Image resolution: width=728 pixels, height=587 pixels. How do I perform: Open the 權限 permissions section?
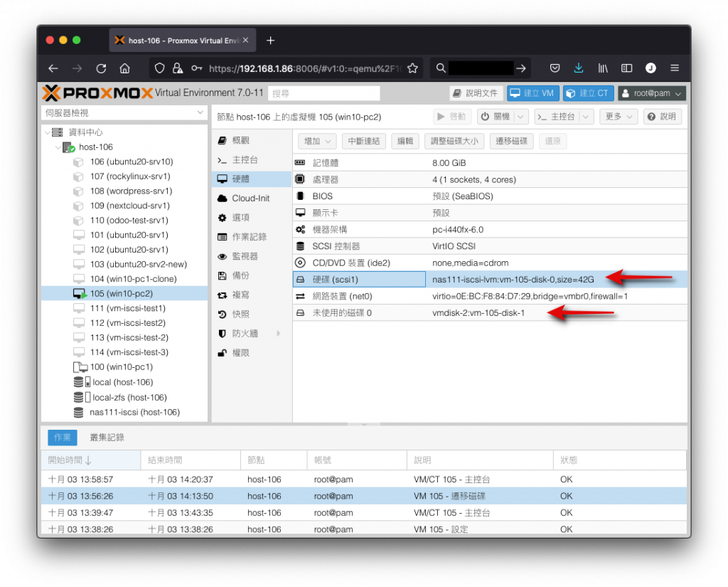pyautogui.click(x=251, y=353)
